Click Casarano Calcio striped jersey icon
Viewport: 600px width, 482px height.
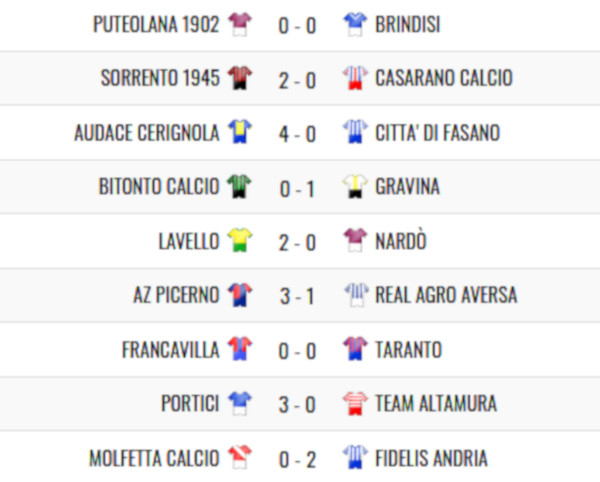point(355,78)
